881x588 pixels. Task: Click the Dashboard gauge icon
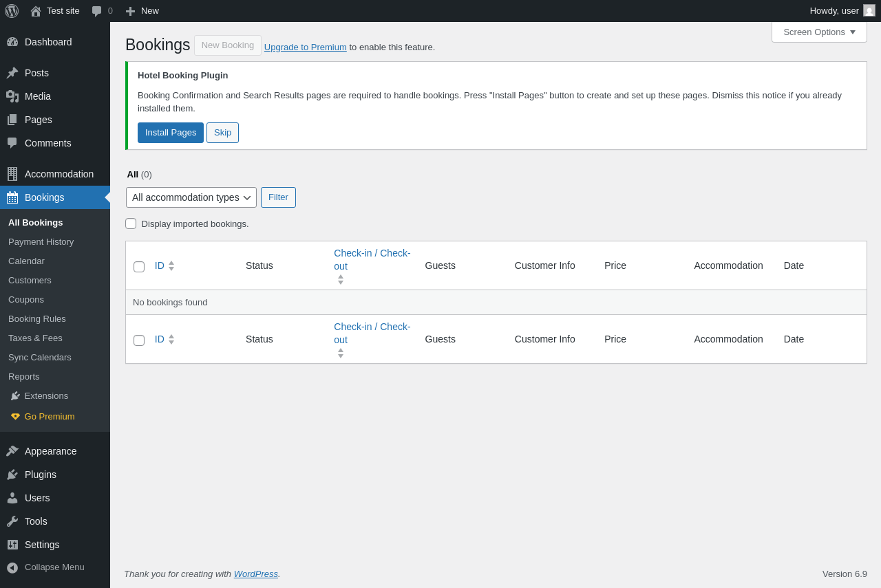[x=12, y=42]
